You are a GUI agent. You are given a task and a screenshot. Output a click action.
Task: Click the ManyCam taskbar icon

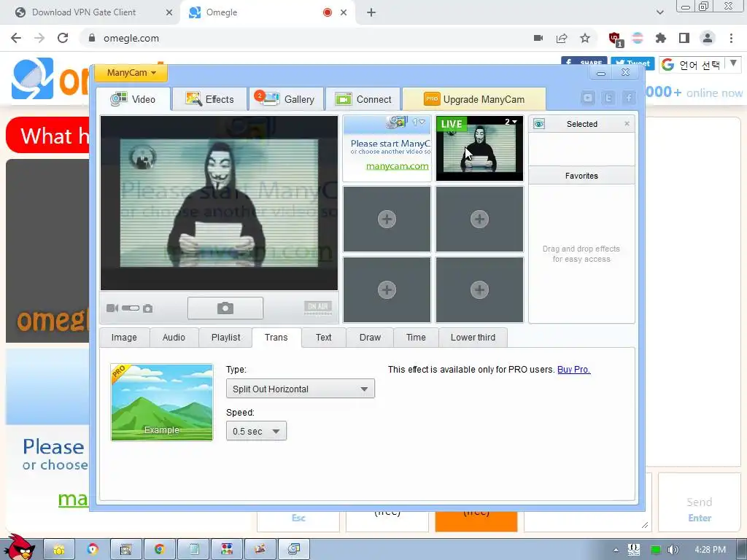[293, 550]
